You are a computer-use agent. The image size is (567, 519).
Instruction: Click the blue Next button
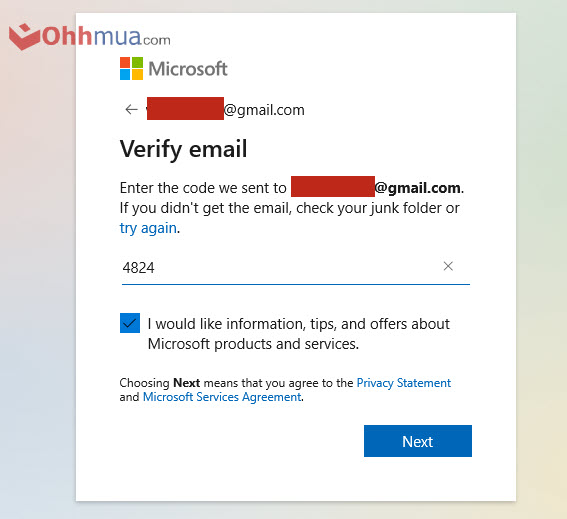click(418, 441)
